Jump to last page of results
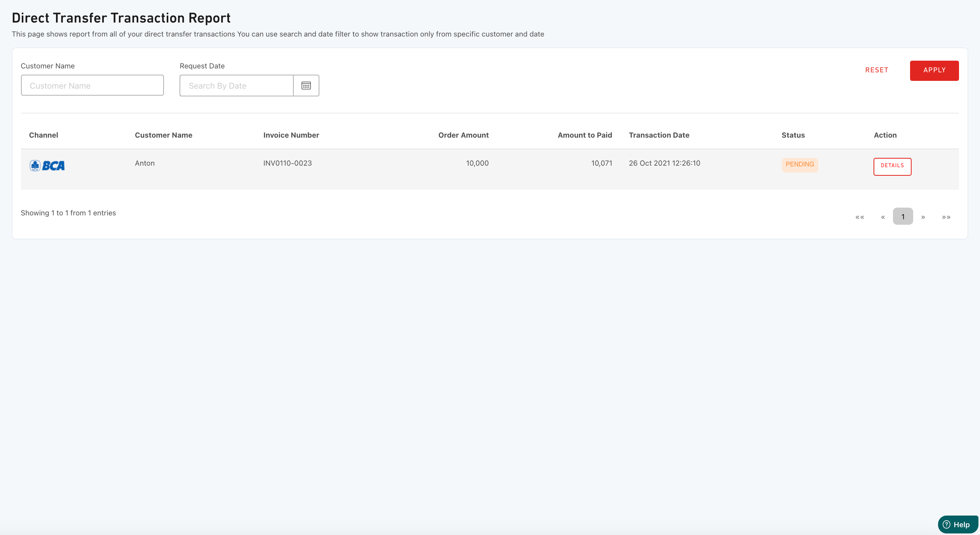The height and width of the screenshot is (535, 980). click(x=946, y=217)
